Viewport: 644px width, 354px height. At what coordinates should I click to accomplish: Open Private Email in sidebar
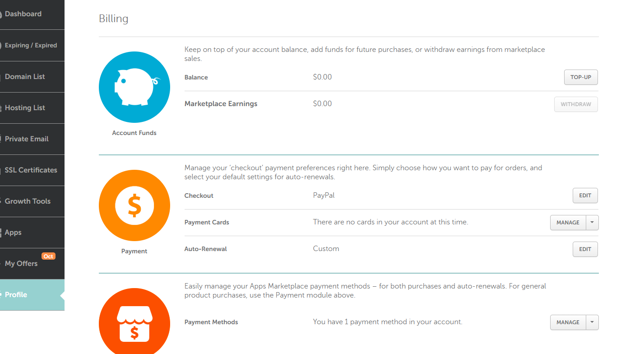click(32, 139)
